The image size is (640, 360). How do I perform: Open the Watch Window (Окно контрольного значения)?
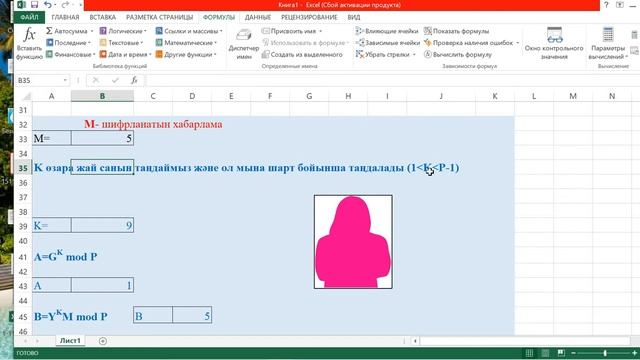click(554, 43)
